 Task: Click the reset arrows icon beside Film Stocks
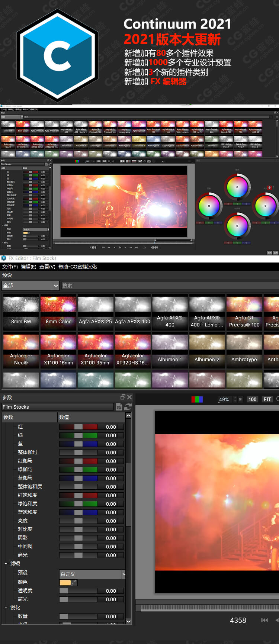(x=128, y=407)
